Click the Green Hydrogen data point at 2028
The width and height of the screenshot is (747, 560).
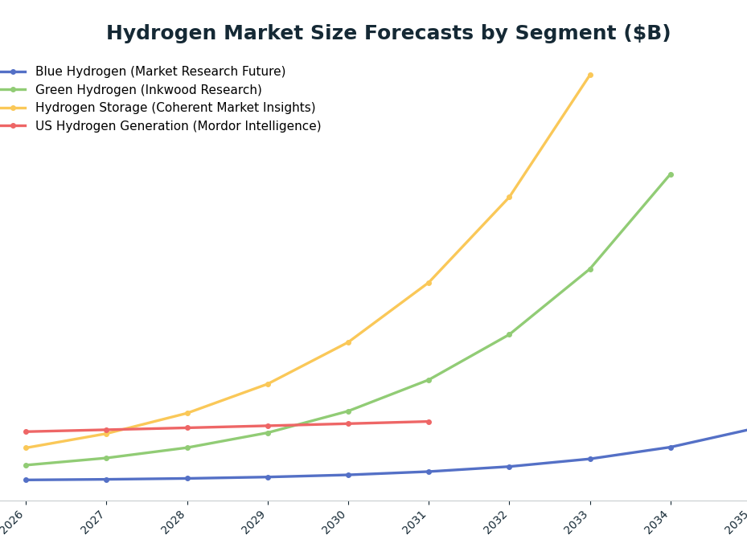(187, 448)
